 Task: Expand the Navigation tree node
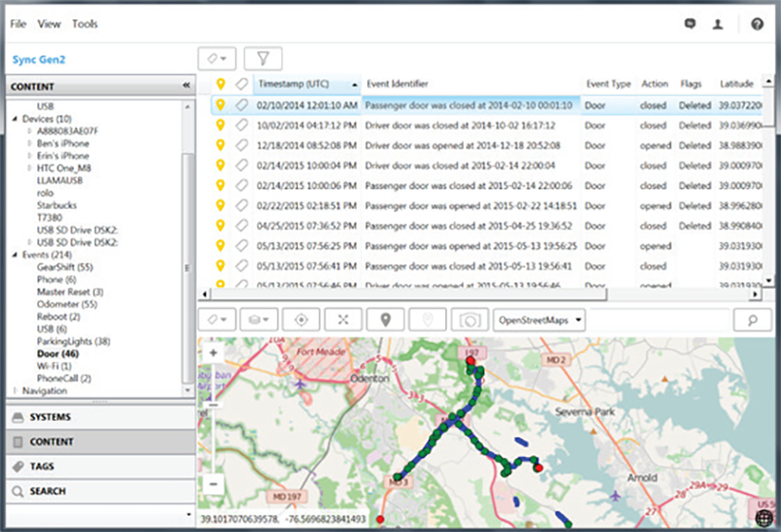[x=16, y=390]
